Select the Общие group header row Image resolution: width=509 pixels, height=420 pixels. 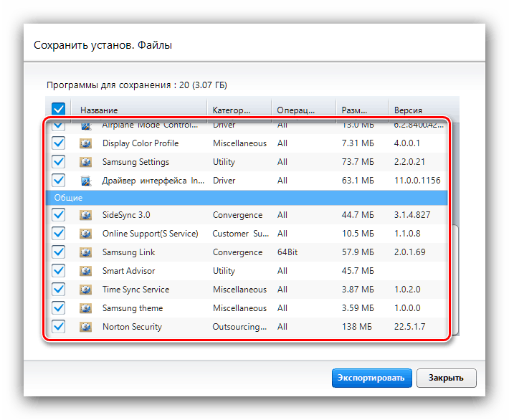pyautogui.click(x=247, y=198)
